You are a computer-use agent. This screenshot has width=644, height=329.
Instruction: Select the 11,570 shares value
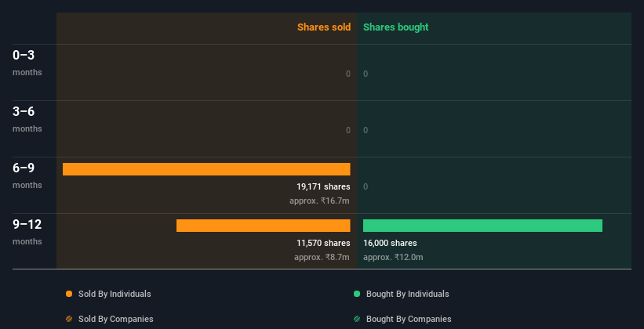click(323, 244)
